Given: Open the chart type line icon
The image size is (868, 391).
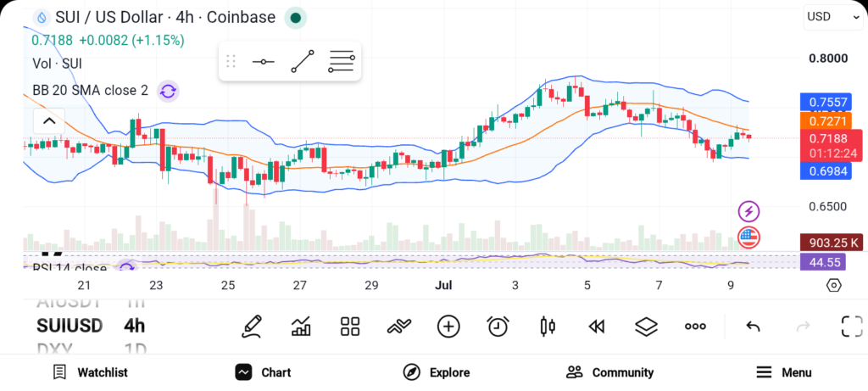Looking at the screenshot, I should click(x=399, y=327).
